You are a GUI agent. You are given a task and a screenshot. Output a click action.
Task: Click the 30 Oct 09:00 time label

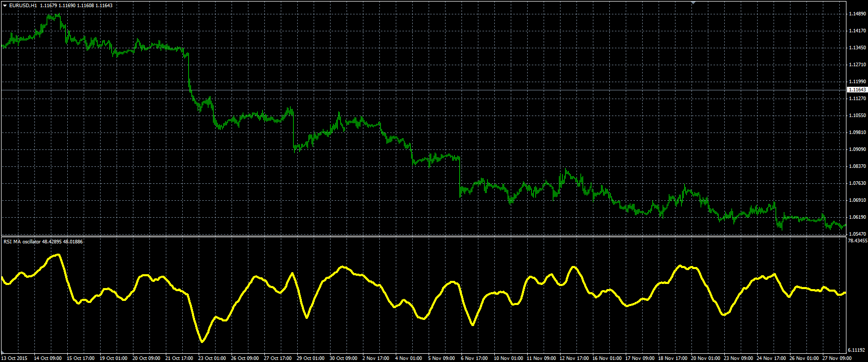[343, 358]
